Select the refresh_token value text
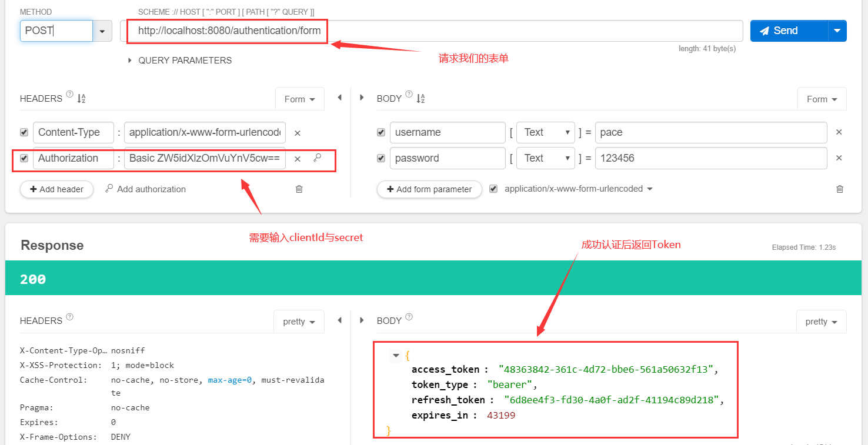Screen dimensions: 868x445 click(x=612, y=400)
